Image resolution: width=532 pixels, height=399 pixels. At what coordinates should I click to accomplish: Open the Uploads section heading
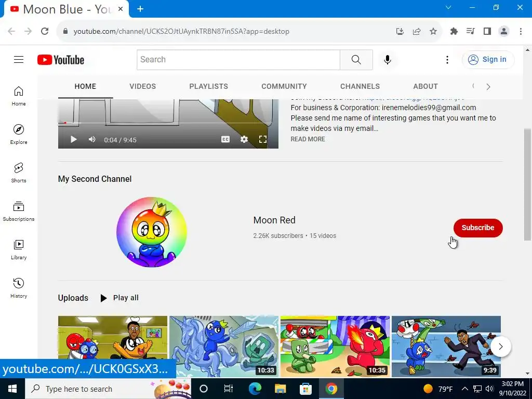pyautogui.click(x=73, y=298)
